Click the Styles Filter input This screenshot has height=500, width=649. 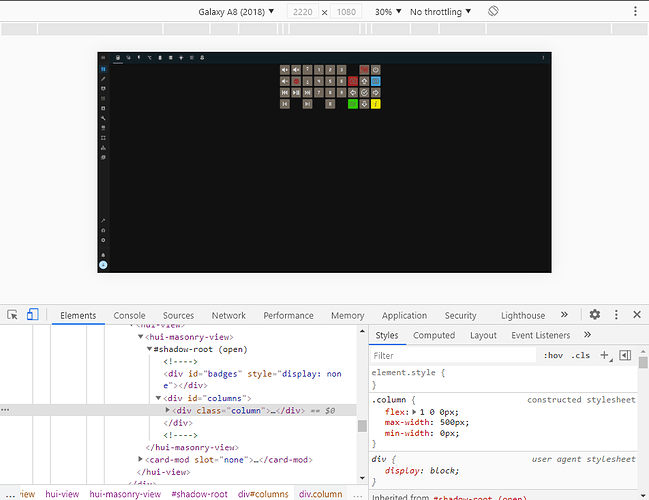click(x=453, y=356)
